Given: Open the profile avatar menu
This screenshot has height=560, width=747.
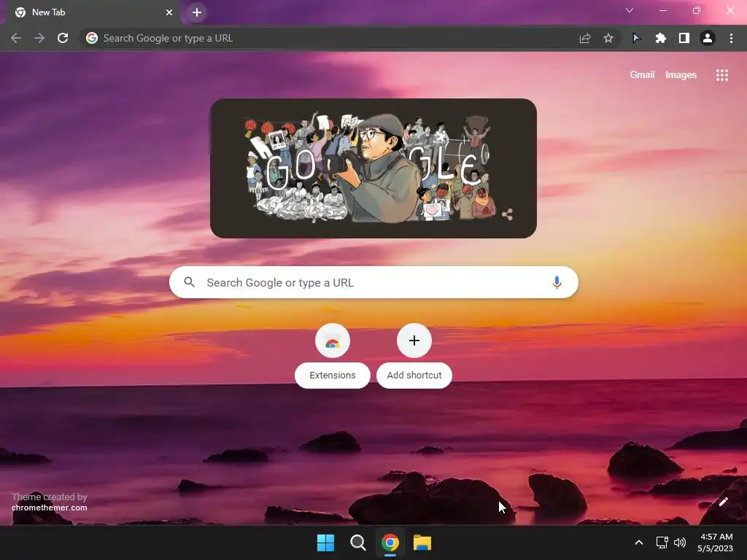Looking at the screenshot, I should tap(708, 38).
